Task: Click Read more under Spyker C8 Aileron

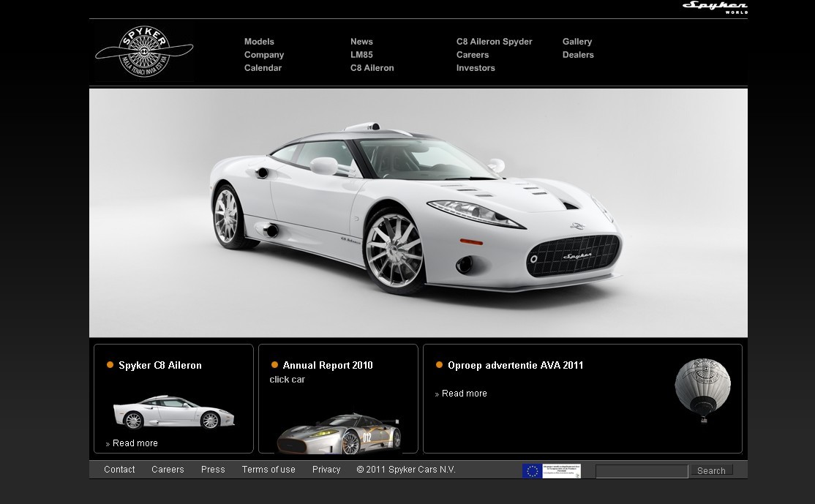Action: 135,443
